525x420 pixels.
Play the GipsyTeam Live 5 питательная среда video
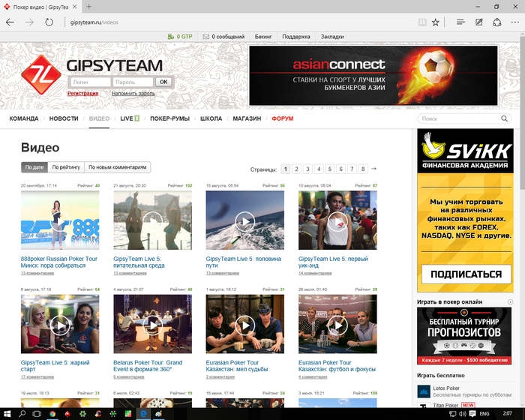coord(153,221)
